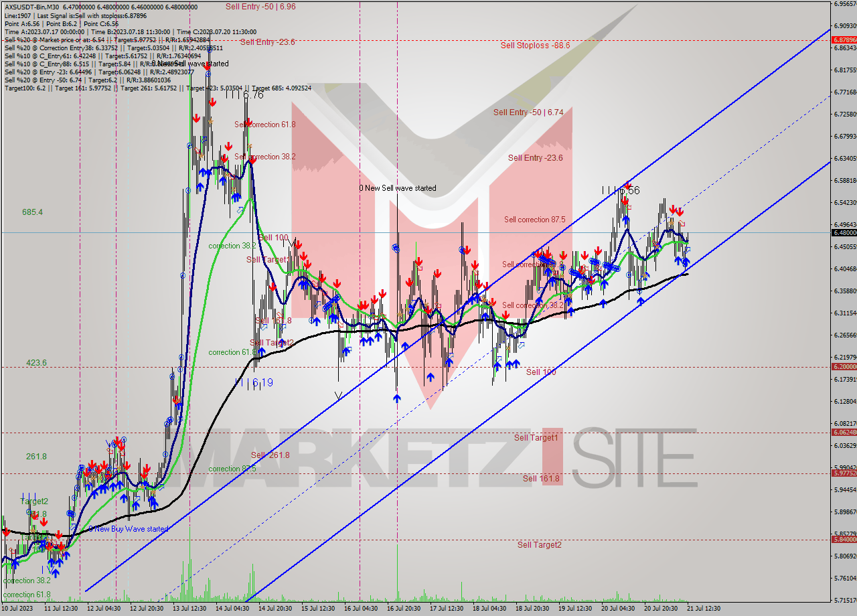The height and width of the screenshot is (616, 857).
Task: Click the red 6.20000 price tag
Action: pyautogui.click(x=844, y=366)
